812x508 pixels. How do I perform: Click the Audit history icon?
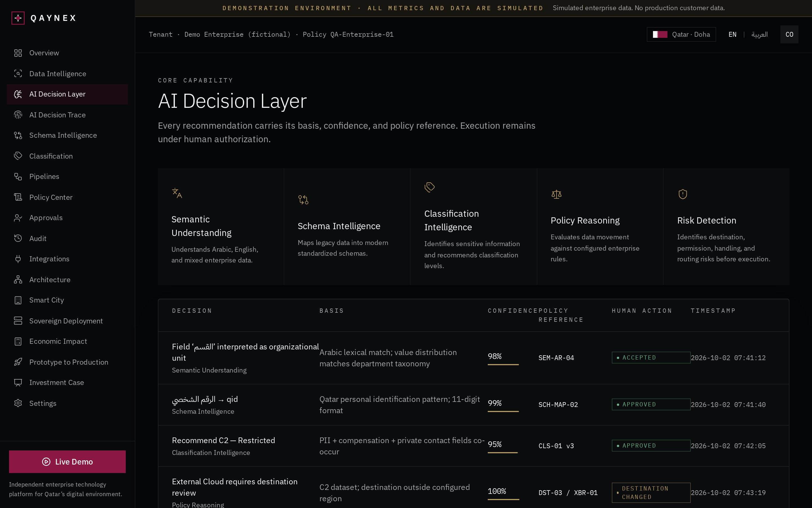18,238
